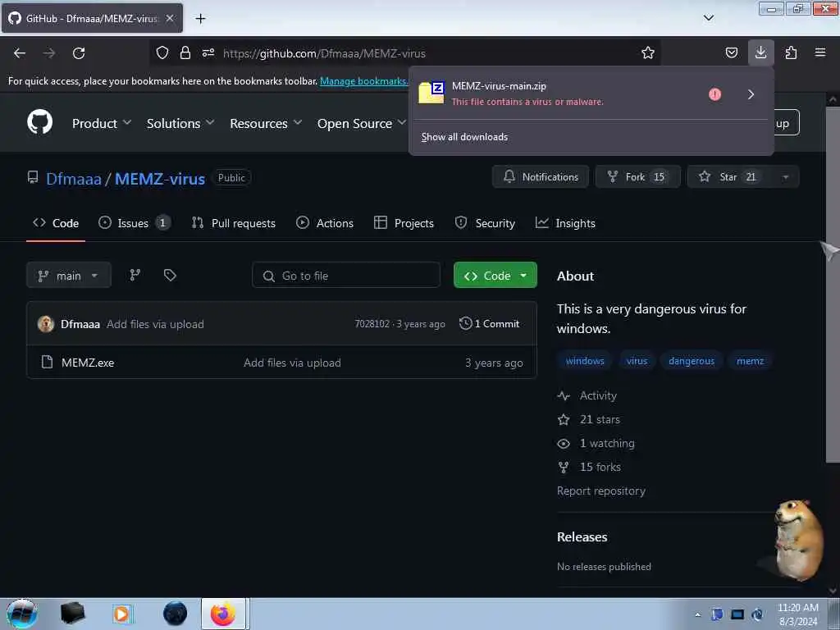Open Dfmaaa avatar in commit row

(46, 323)
